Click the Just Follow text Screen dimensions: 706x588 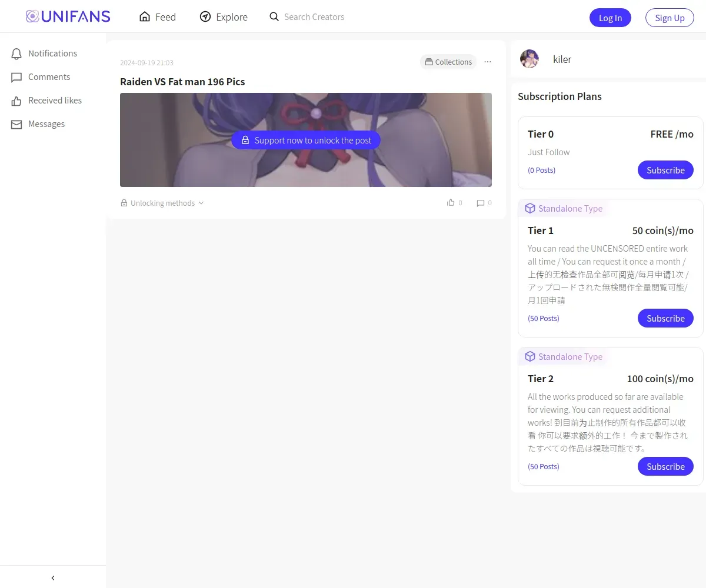[x=548, y=152]
